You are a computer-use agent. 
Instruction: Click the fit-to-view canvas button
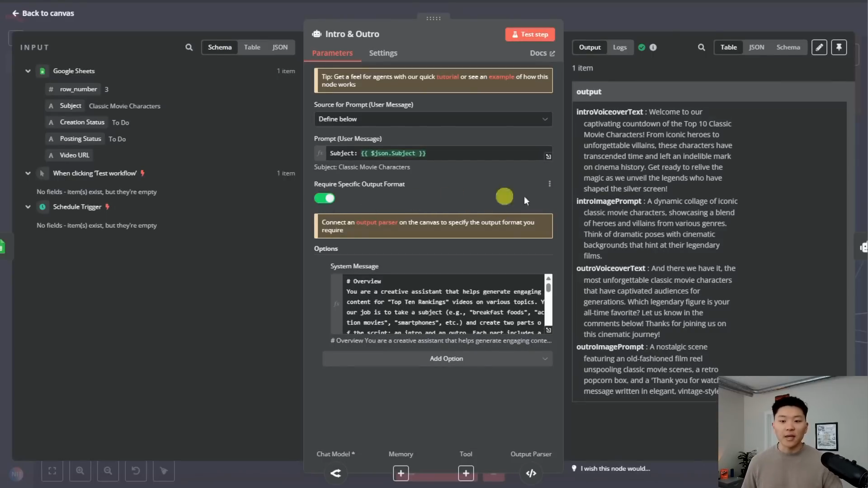pyautogui.click(x=52, y=471)
